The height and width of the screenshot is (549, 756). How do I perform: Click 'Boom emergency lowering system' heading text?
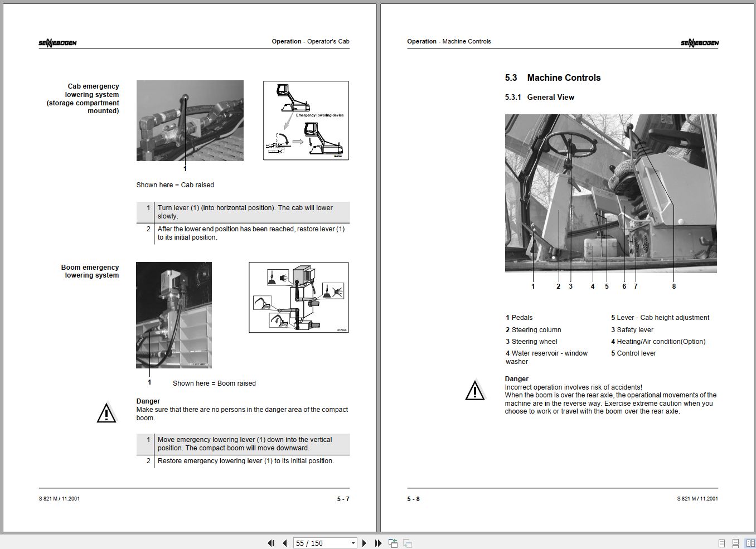(90, 271)
